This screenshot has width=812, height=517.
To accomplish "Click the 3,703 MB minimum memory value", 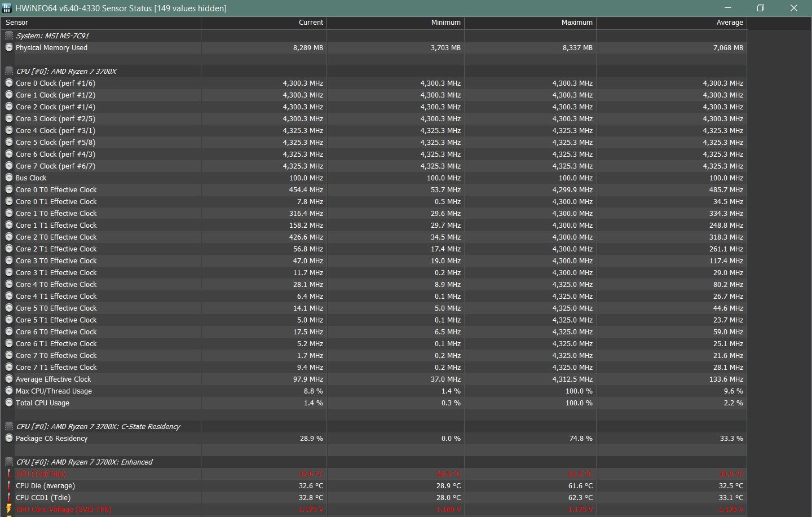I will pos(445,47).
